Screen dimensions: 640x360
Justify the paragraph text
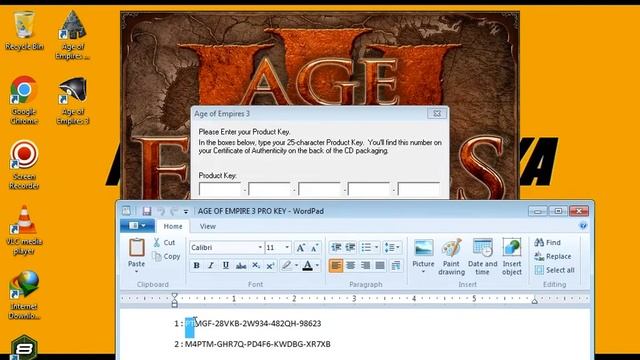(x=380, y=266)
